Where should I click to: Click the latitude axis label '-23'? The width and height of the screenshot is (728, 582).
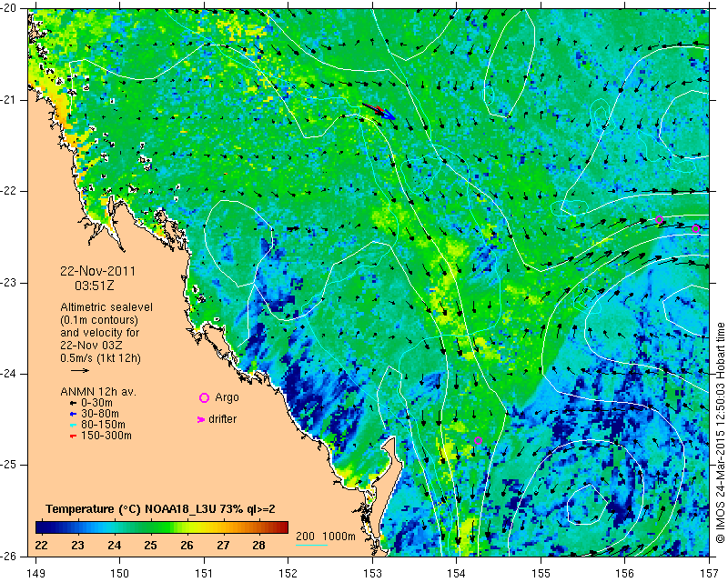tap(8, 283)
